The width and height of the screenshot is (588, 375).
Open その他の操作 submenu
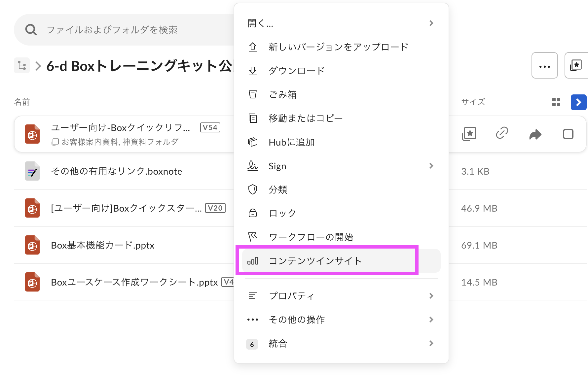pyautogui.click(x=341, y=320)
